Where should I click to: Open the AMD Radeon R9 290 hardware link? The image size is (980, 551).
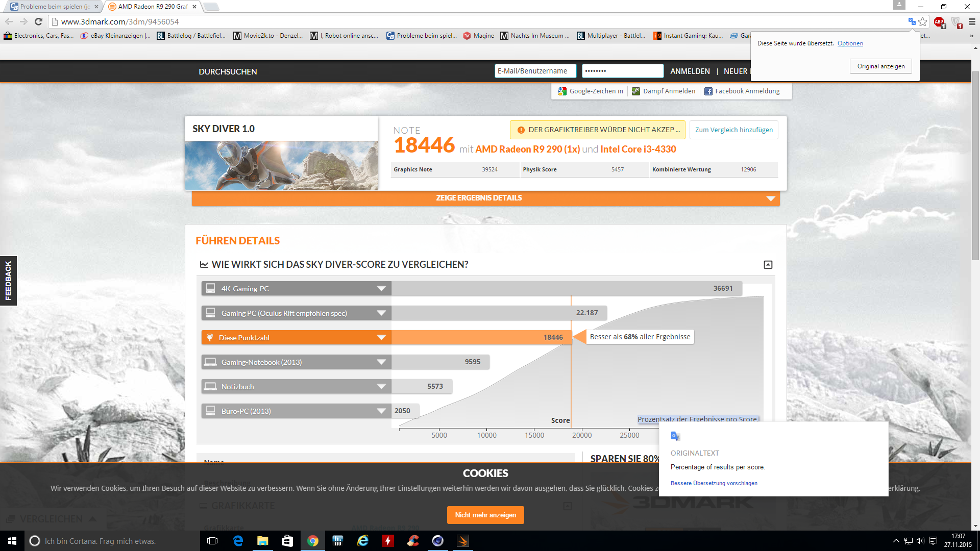click(x=527, y=149)
